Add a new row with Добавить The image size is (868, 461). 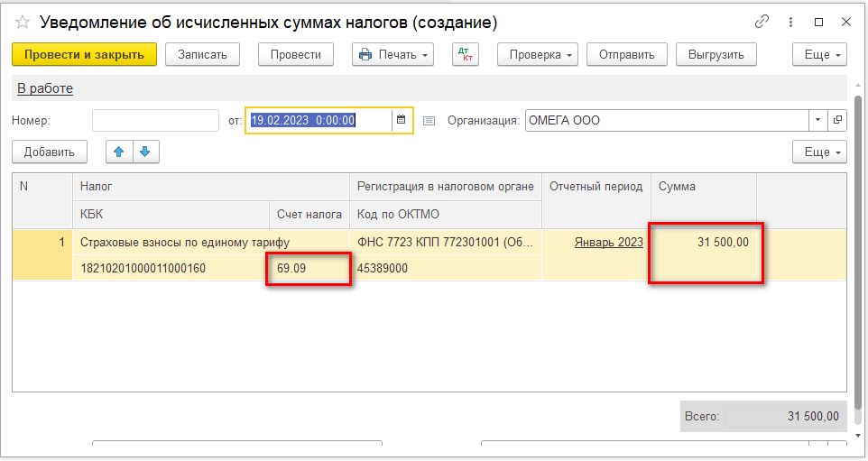click(50, 152)
